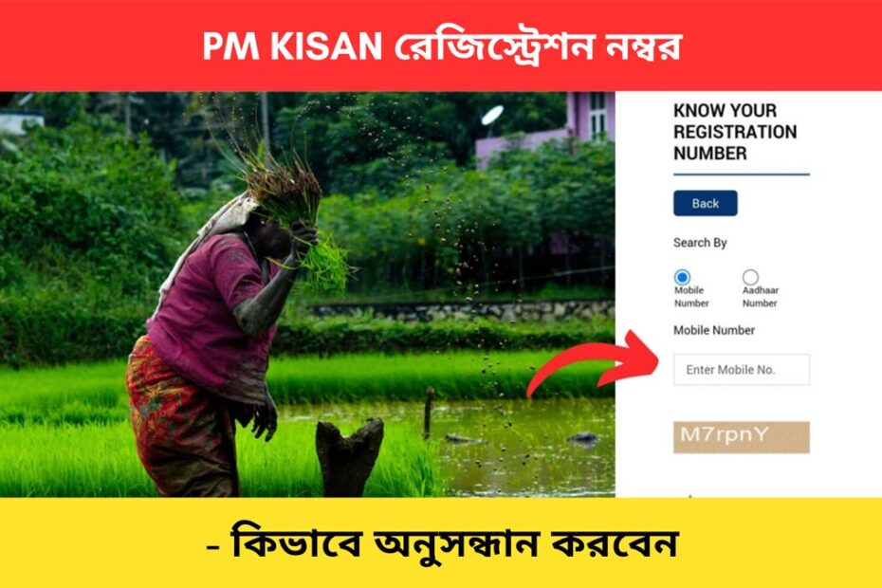Click the yellow banner Bengali caption

click(x=443, y=543)
